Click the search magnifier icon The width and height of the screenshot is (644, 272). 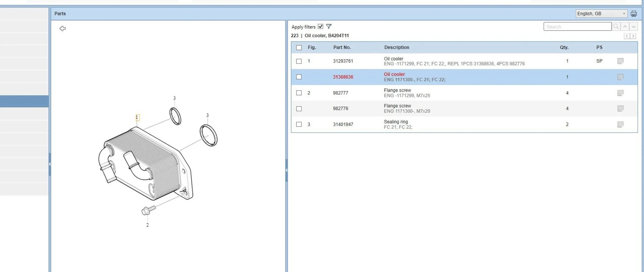[x=616, y=27]
